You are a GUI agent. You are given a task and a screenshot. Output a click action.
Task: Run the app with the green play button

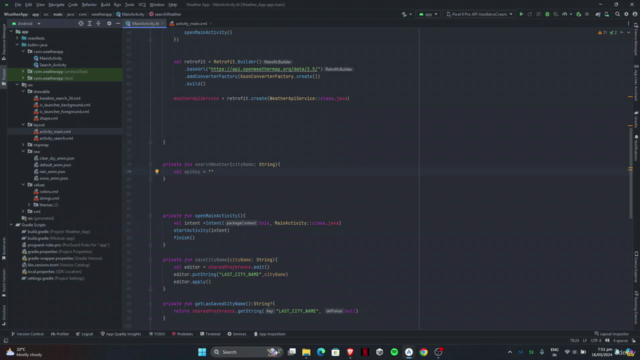pos(521,14)
